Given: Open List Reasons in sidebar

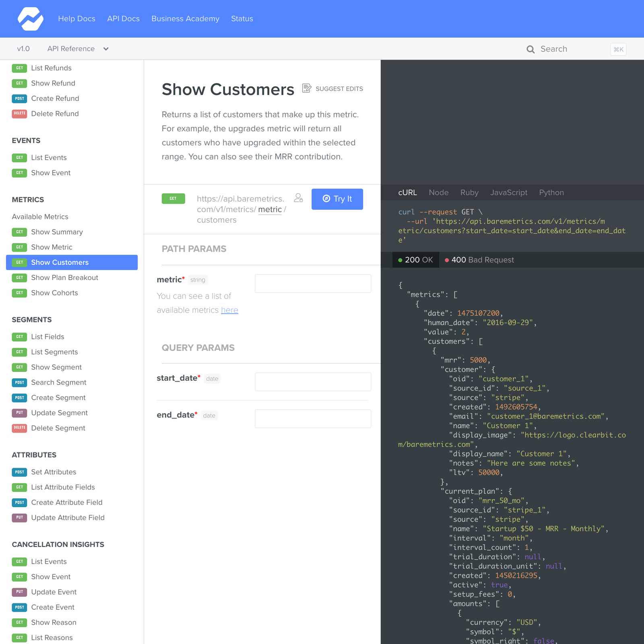Looking at the screenshot, I should pos(52,638).
